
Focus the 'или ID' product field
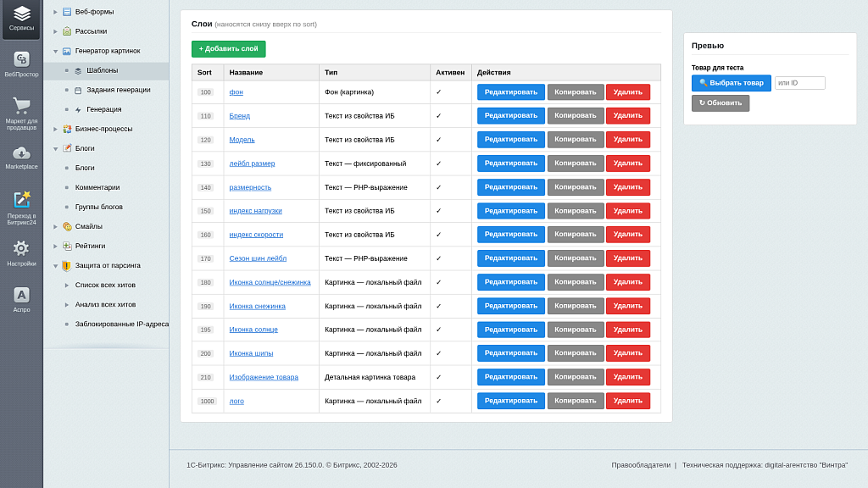point(799,83)
